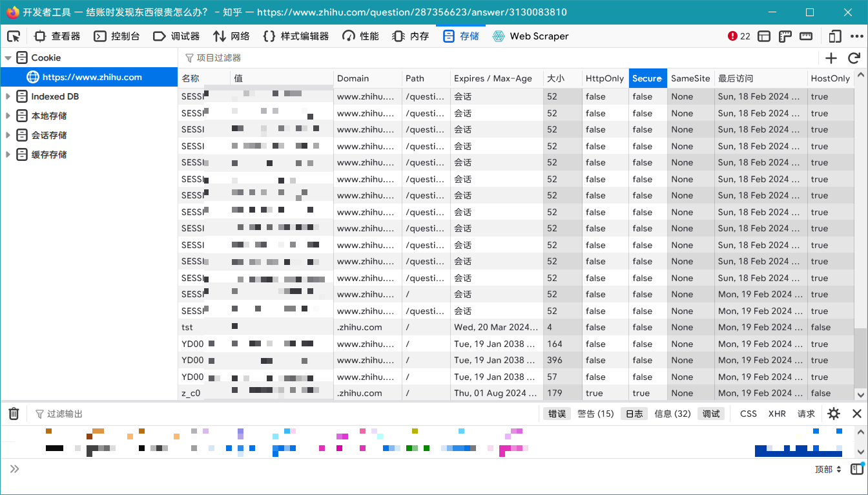
Task: Add a new cookie with plus icon
Action: pos(831,58)
